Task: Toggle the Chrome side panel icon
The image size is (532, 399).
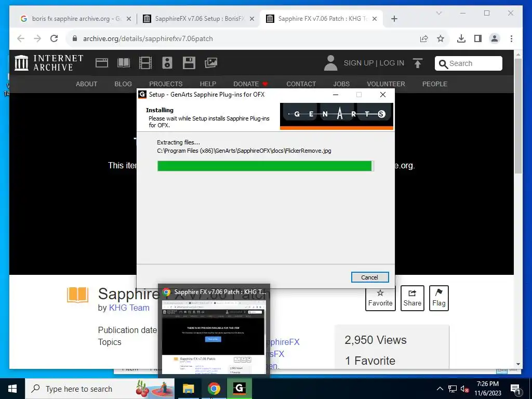Action: 478,38
